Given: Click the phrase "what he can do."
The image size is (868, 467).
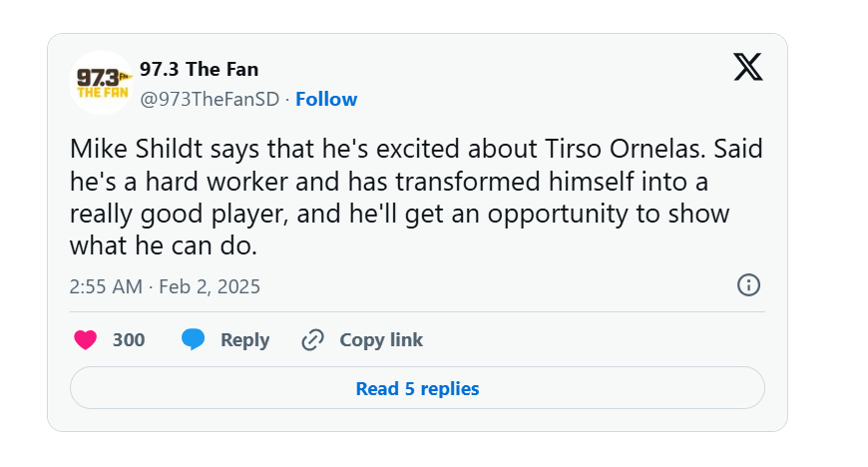Looking at the screenshot, I should click(x=164, y=245).
